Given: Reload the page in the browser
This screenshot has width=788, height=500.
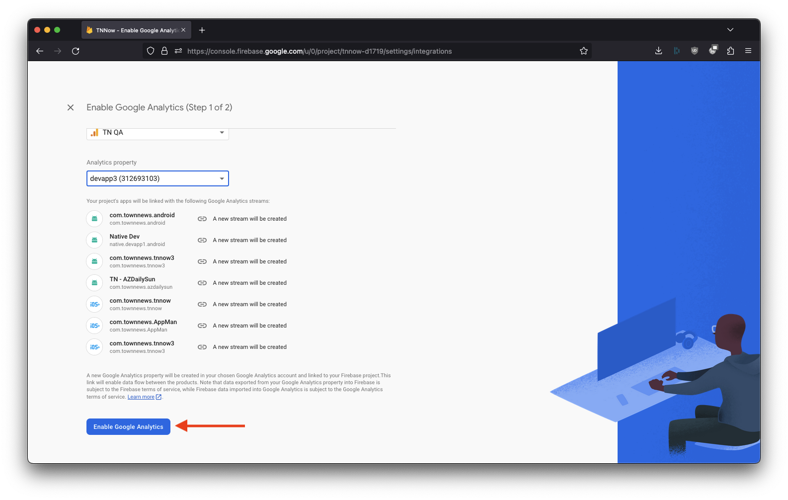Looking at the screenshot, I should [x=75, y=51].
